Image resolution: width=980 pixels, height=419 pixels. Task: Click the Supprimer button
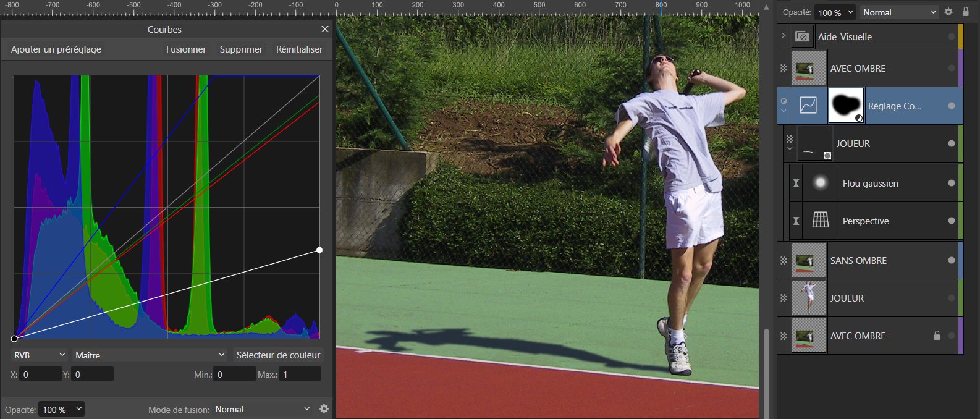[x=241, y=49]
